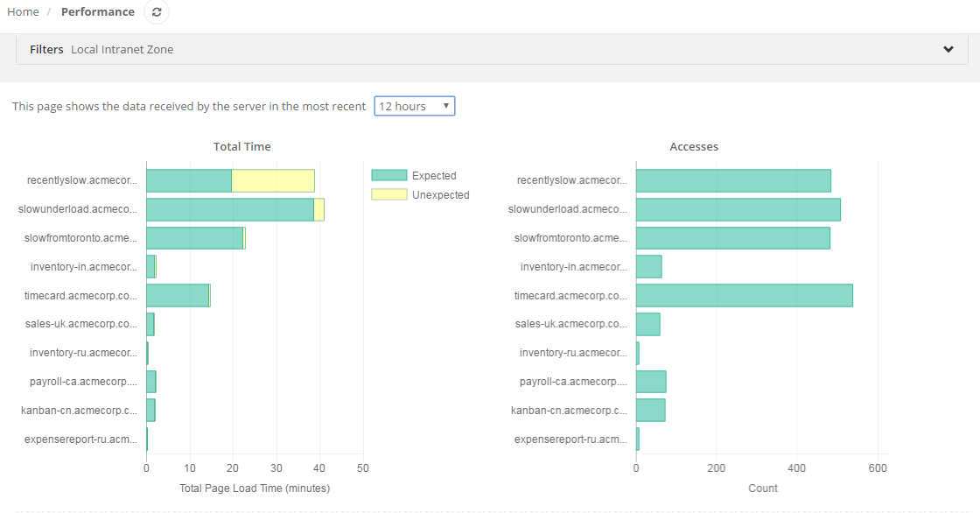Click payroll-ca bar in Accesses chart
Screen dimensions: 980x513
tap(650, 382)
